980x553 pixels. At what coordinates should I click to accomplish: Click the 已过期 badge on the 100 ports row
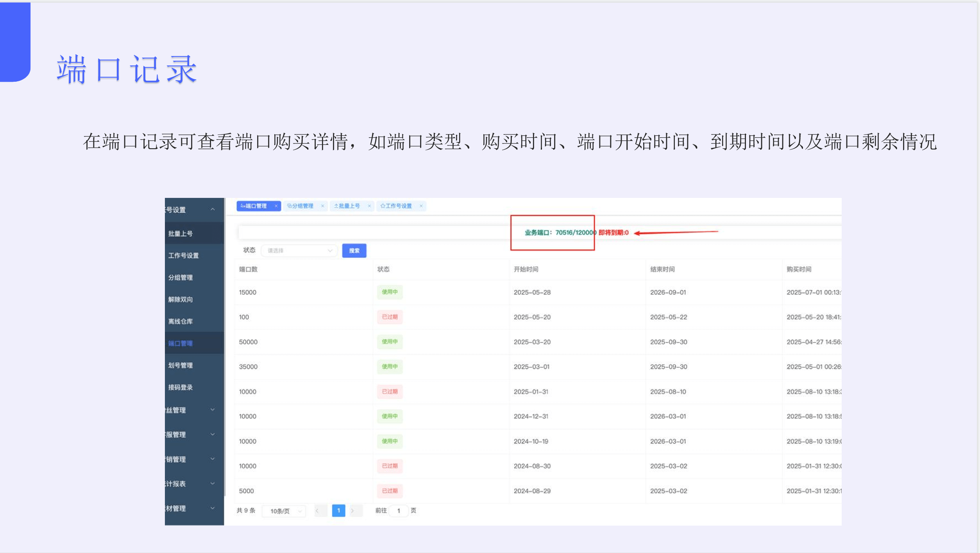point(390,317)
